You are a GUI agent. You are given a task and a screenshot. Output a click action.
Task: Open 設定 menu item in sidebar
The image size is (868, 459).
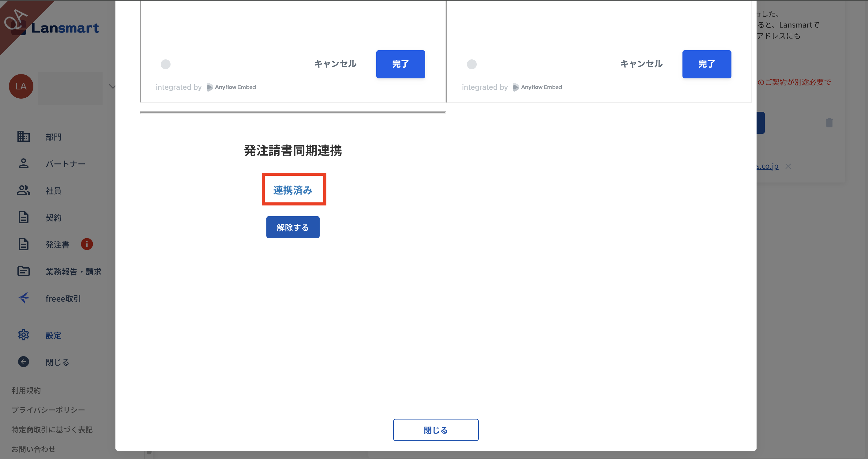54,336
